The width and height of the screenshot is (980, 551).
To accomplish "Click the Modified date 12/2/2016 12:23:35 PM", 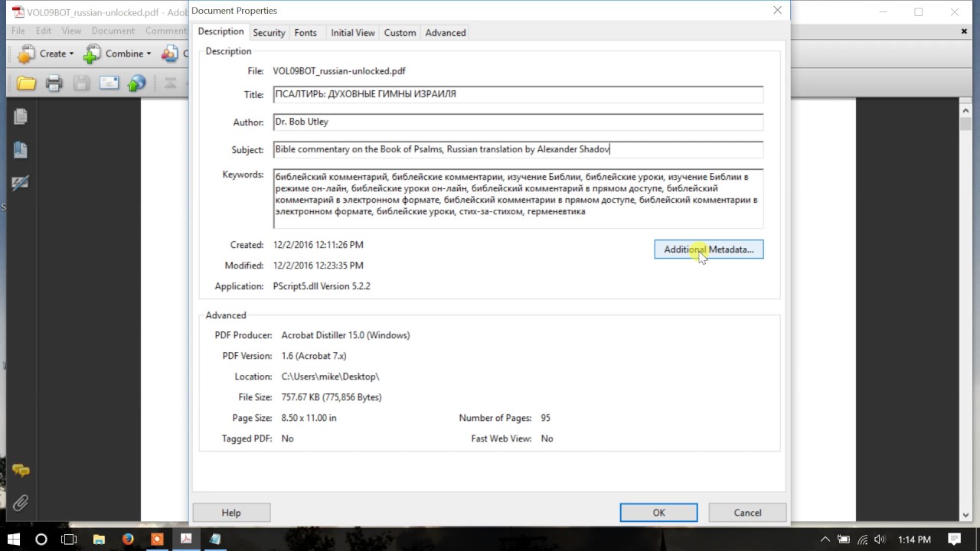I will coord(318,266).
